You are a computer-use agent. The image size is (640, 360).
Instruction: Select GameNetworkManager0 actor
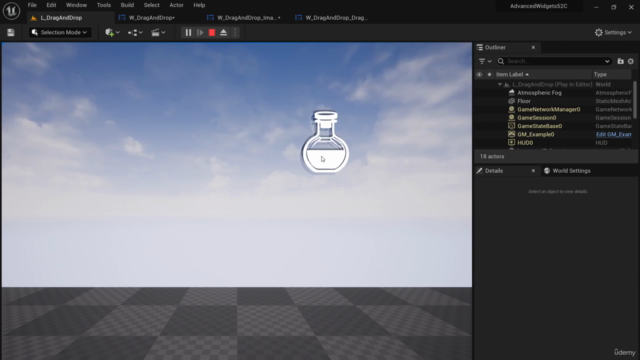(549, 109)
